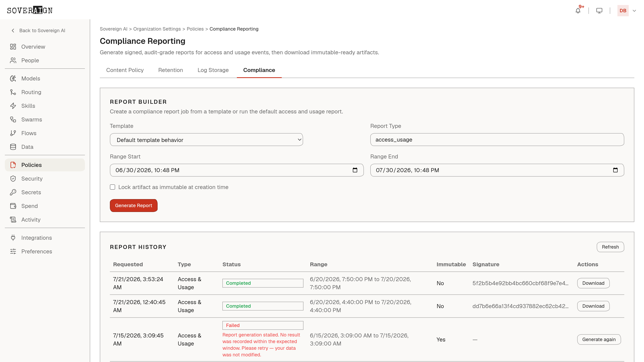Focus the Report Type input field
This screenshot has height=362, width=644.
[497, 140]
